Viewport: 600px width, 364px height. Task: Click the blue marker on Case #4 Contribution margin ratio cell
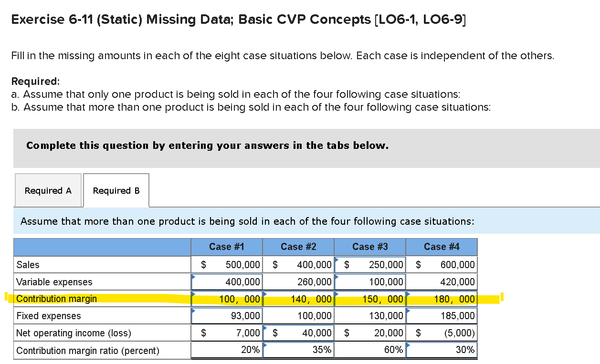point(408,344)
